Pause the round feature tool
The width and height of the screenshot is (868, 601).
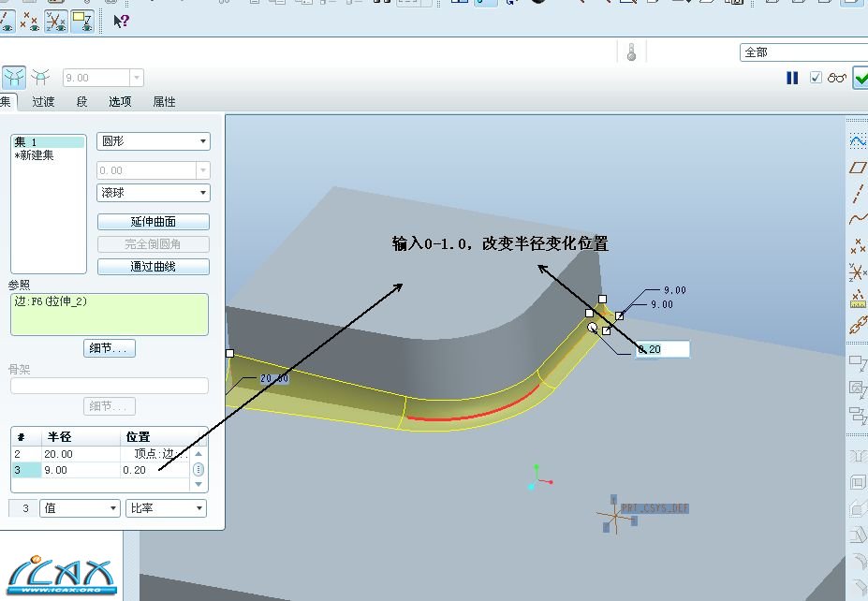tap(792, 78)
